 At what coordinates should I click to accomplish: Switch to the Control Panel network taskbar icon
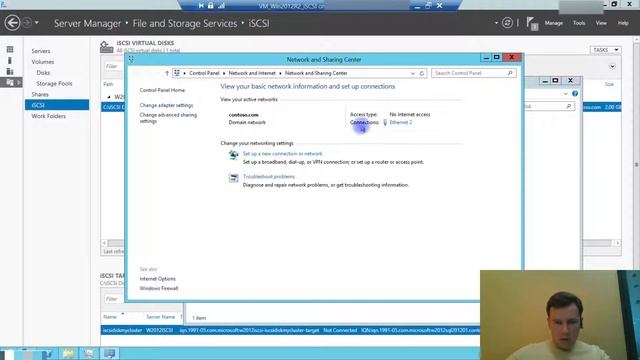(109, 354)
